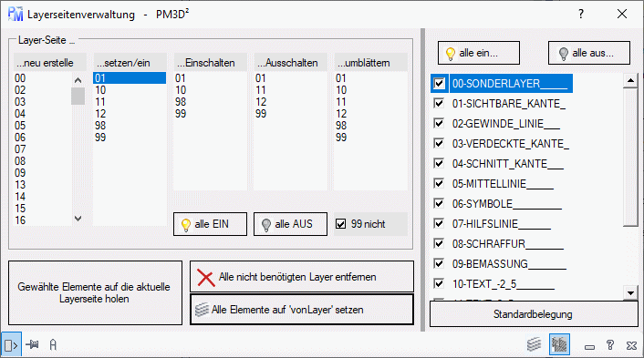
Task: Click the red X remove-unneeded-layers button
Action: (301, 277)
